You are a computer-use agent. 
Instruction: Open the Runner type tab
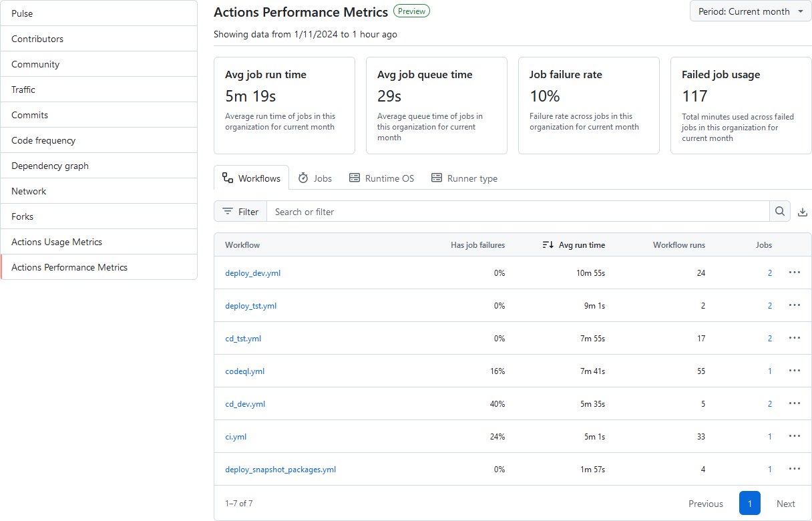click(x=464, y=178)
